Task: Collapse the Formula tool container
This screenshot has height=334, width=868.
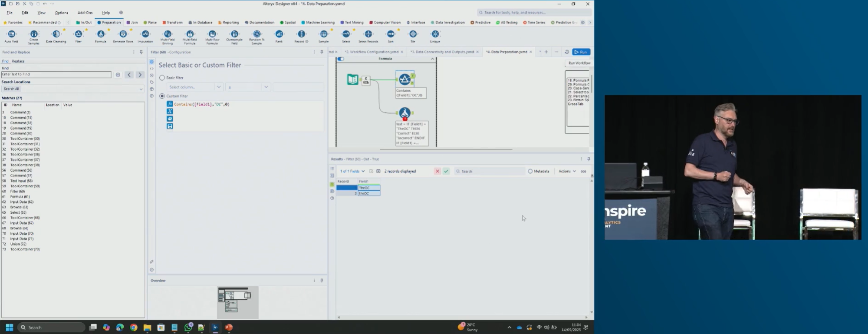Action: (x=432, y=59)
